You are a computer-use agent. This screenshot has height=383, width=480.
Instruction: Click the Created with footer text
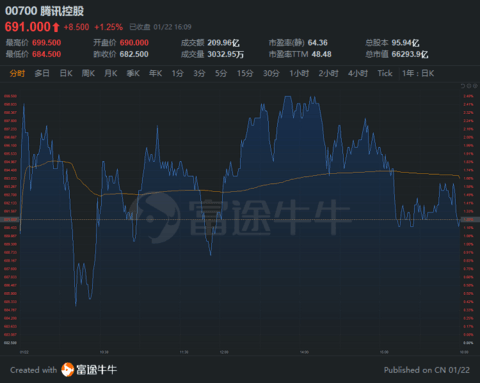click(x=34, y=370)
